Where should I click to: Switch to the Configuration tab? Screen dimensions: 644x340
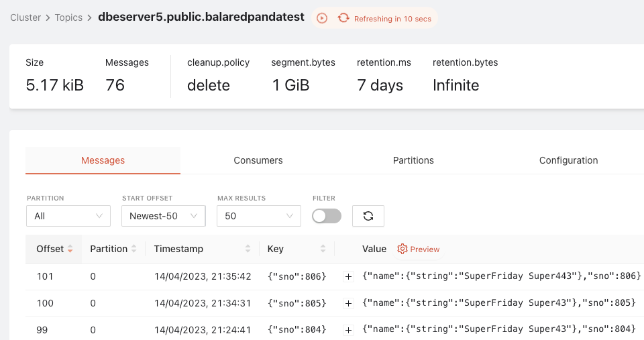pyautogui.click(x=568, y=160)
